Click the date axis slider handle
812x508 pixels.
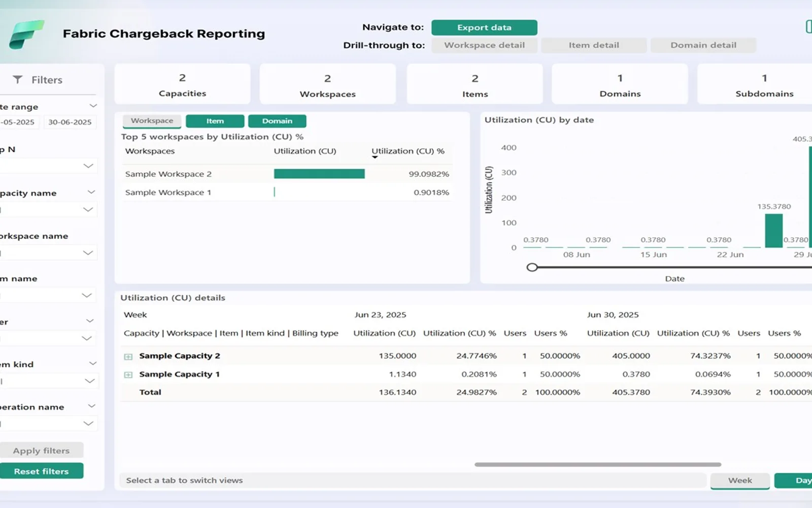click(532, 267)
